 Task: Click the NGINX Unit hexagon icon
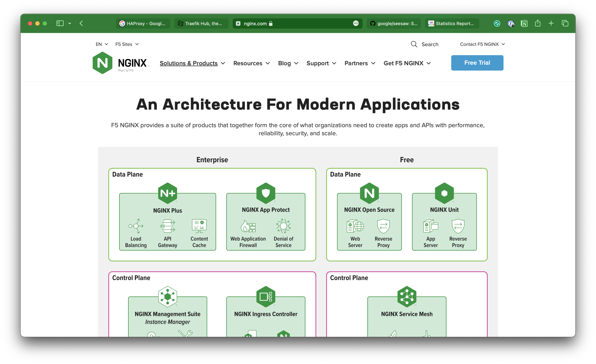tap(444, 193)
